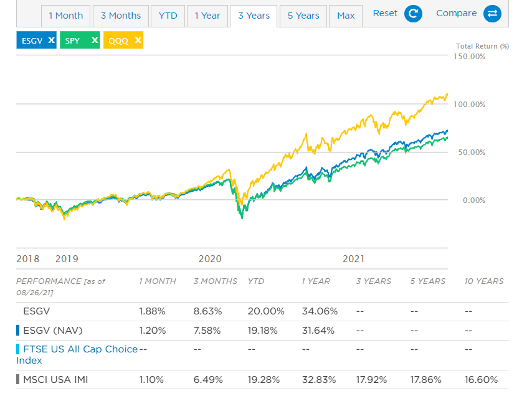Select the 3 Months range tab
The height and width of the screenshot is (396, 532).
click(x=121, y=16)
